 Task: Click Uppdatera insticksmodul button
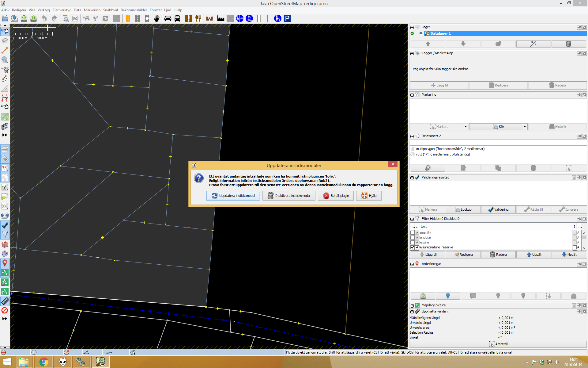[233, 196]
